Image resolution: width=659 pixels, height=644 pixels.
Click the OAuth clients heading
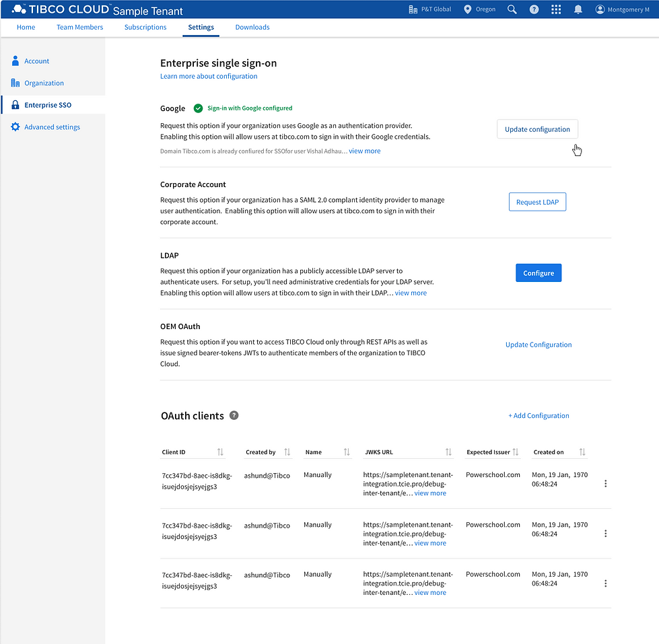(x=193, y=416)
